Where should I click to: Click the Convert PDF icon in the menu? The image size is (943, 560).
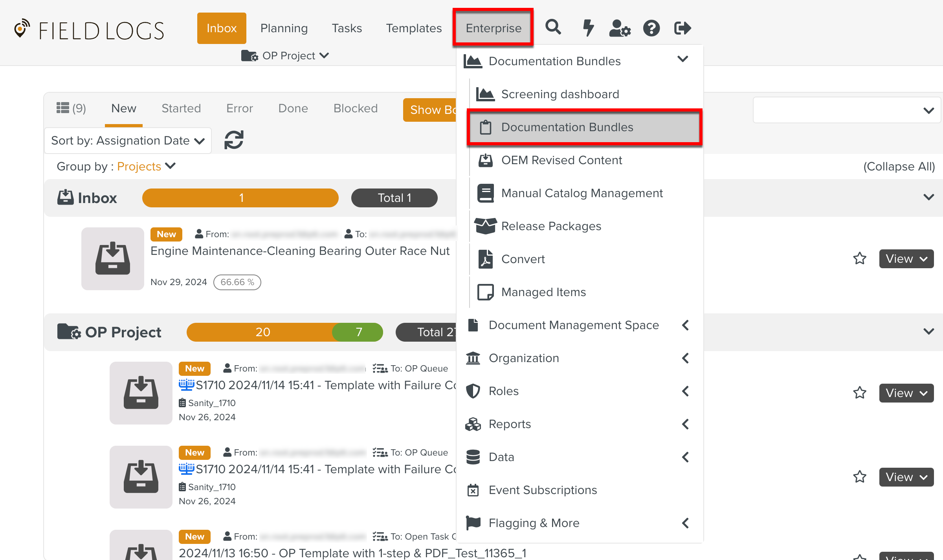pos(486,259)
